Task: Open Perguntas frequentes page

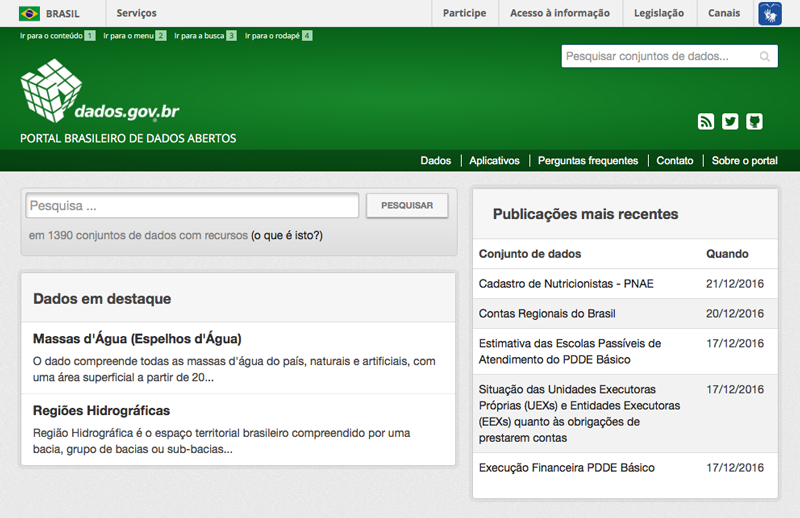Action: pyautogui.click(x=588, y=161)
